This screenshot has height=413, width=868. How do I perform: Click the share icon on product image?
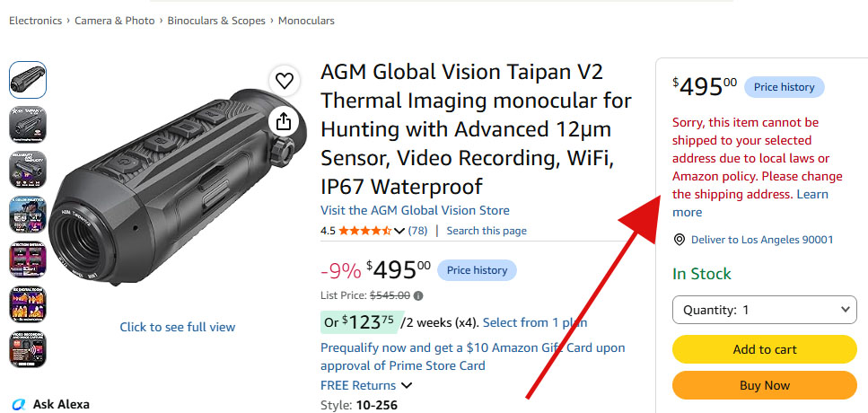click(x=284, y=120)
